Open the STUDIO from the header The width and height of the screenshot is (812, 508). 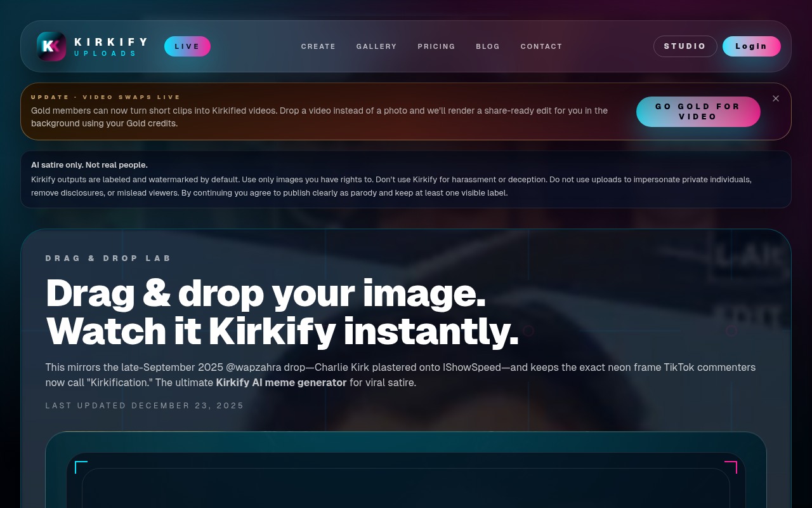pyautogui.click(x=685, y=46)
